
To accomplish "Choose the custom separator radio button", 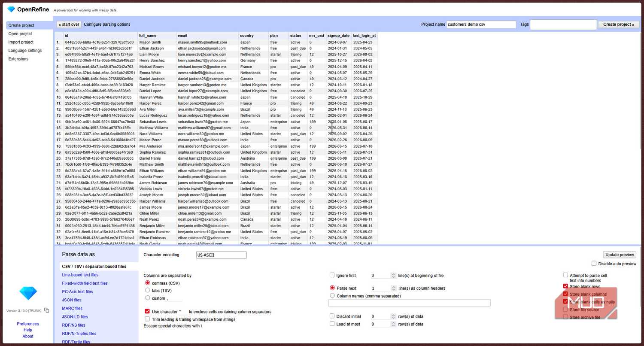I will pyautogui.click(x=148, y=298).
